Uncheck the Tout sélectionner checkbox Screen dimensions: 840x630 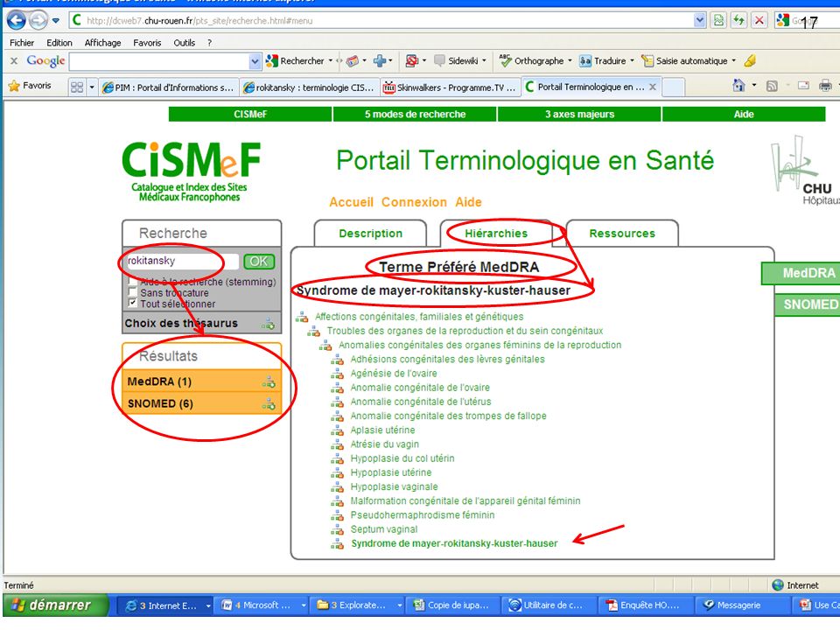[x=132, y=303]
